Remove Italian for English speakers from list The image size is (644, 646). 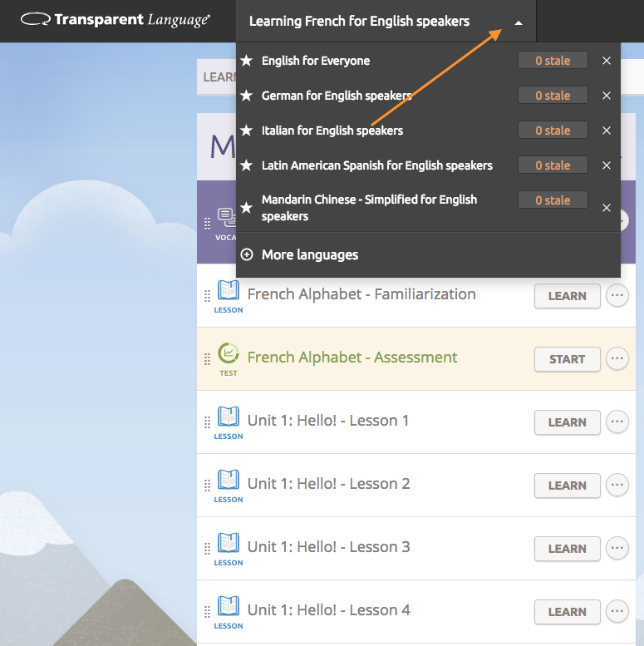tap(607, 131)
